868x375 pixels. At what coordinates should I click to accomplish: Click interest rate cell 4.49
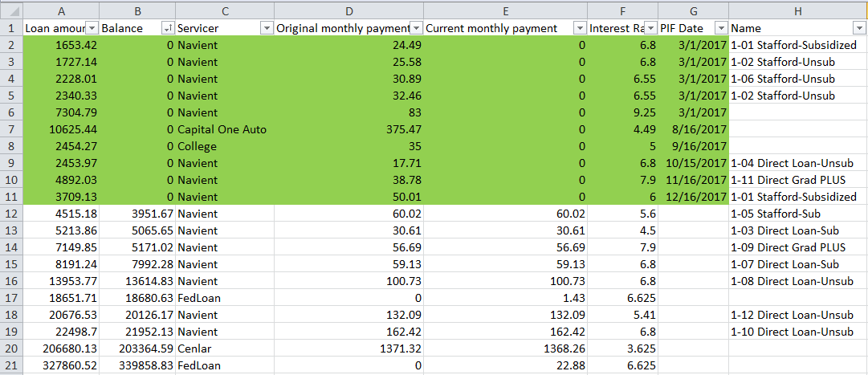tap(623, 129)
